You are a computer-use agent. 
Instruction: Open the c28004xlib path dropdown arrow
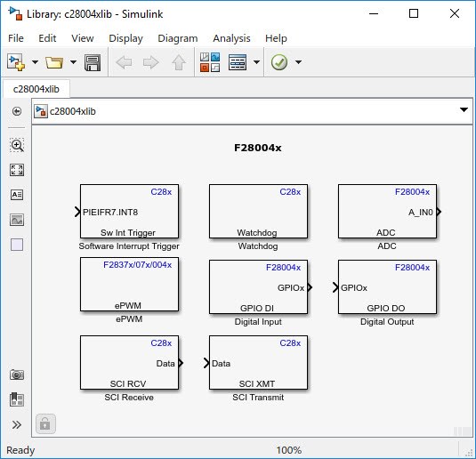point(464,109)
